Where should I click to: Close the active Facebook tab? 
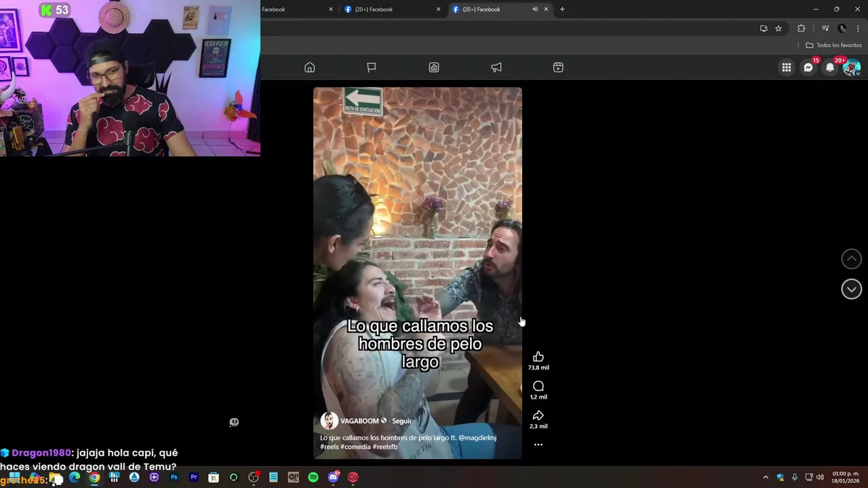(546, 9)
